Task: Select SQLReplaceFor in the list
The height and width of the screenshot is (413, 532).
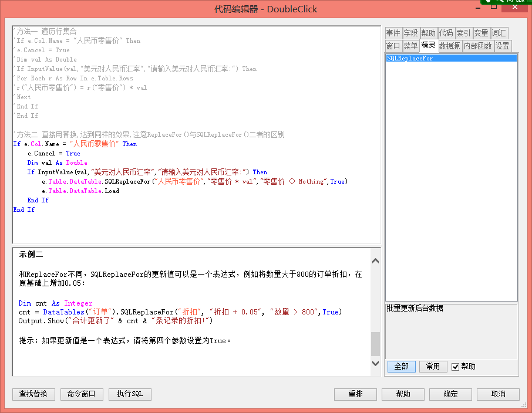Action: [x=410, y=59]
